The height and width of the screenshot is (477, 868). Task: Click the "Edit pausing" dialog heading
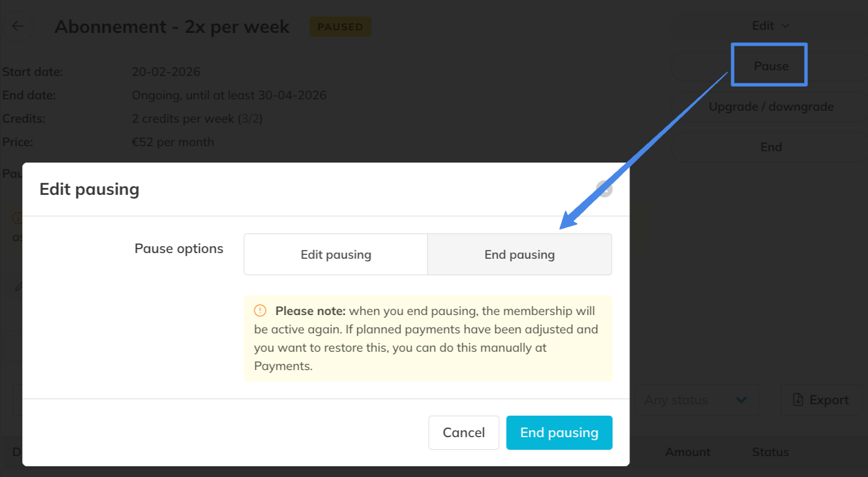pyautogui.click(x=89, y=189)
